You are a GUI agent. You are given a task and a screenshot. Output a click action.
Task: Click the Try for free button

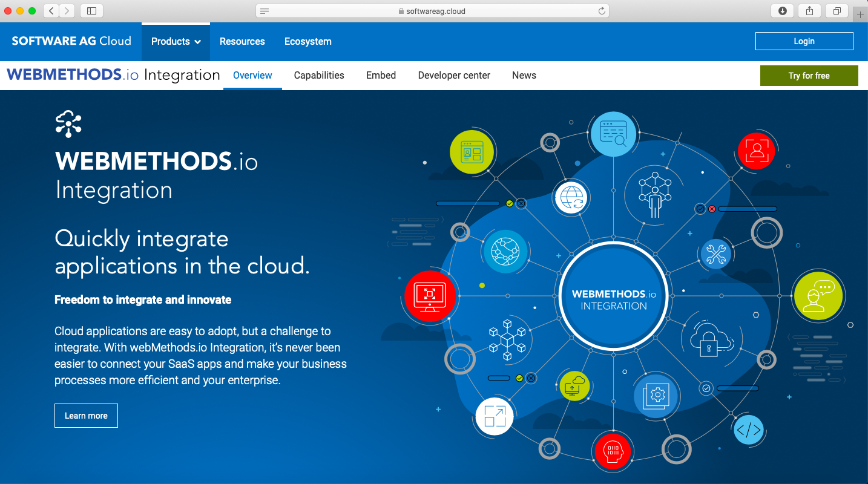(809, 76)
